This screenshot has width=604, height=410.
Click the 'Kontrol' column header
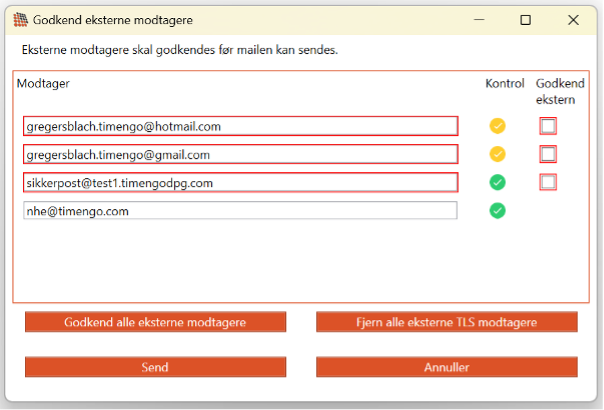(504, 83)
